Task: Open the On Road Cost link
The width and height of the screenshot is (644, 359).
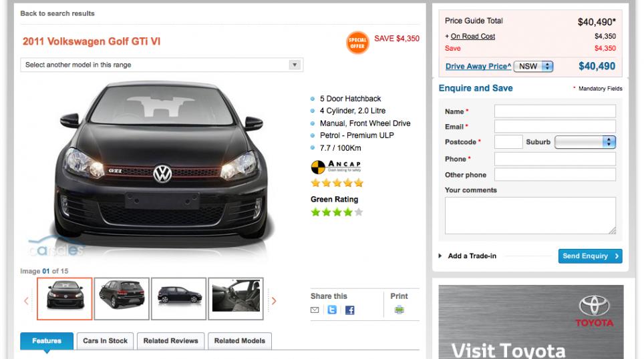Action: click(473, 36)
